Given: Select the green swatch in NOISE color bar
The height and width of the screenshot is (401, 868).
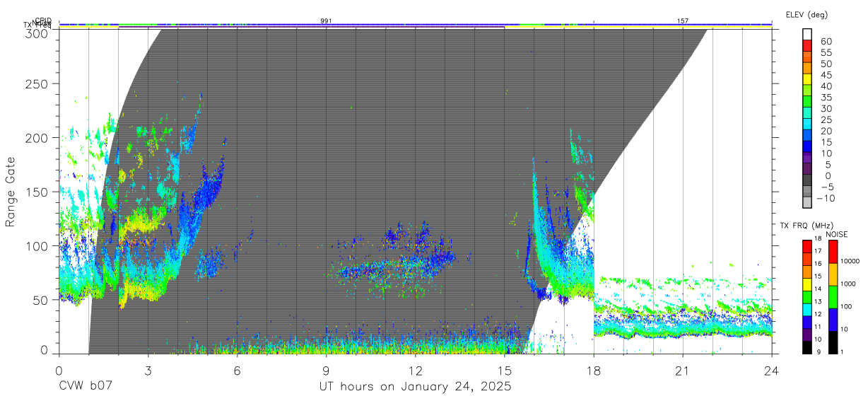Looking at the screenshot, I should [832, 297].
